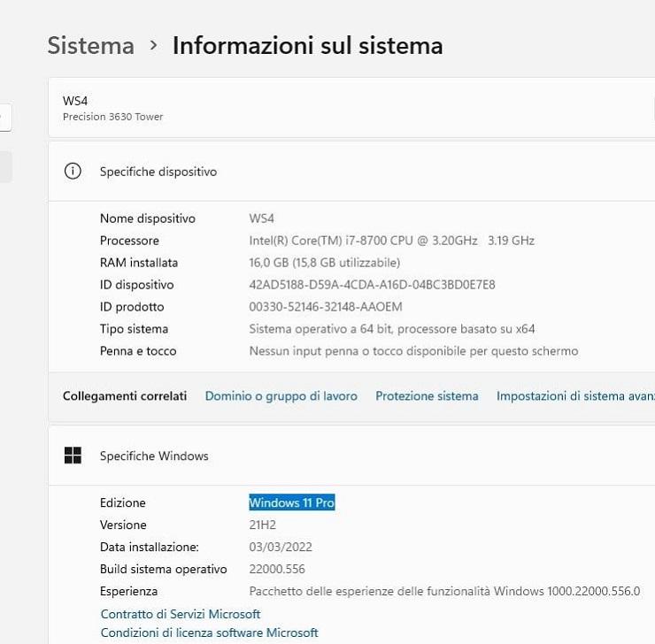Click the ID dispositivo label
The width and height of the screenshot is (655, 644).
point(136,285)
